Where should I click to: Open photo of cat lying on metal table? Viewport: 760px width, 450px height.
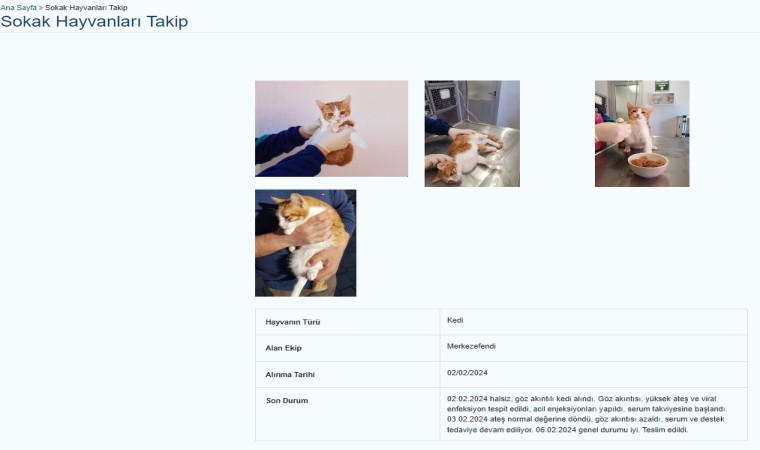(x=472, y=133)
